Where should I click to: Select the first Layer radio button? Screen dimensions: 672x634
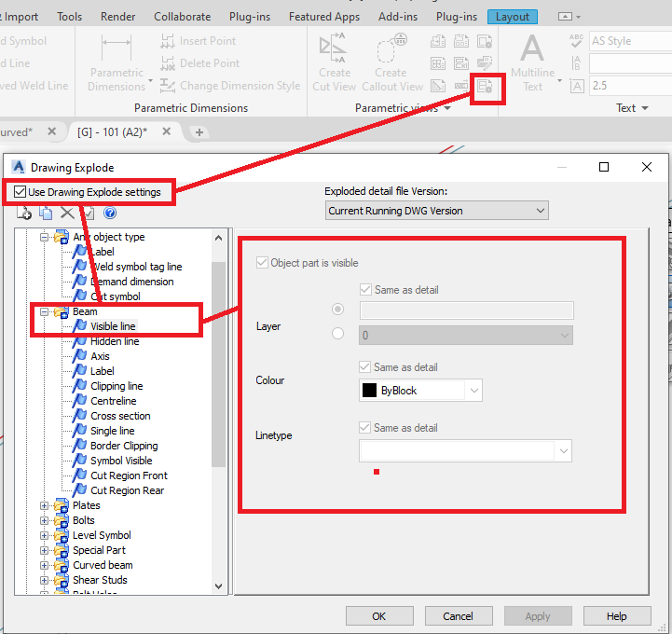337,309
